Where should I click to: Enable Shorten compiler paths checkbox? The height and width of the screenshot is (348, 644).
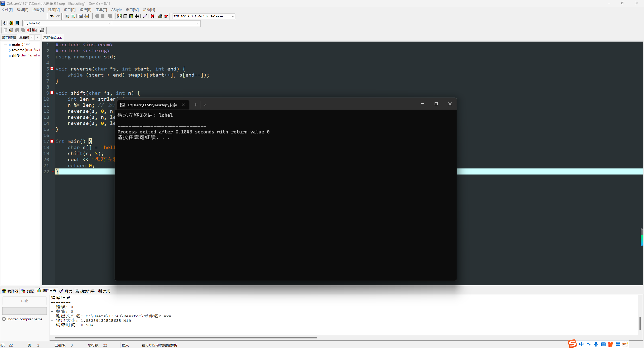(4, 319)
